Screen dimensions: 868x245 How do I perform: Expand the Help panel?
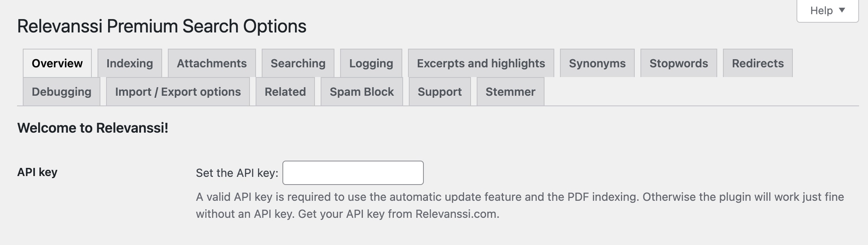pos(827,11)
